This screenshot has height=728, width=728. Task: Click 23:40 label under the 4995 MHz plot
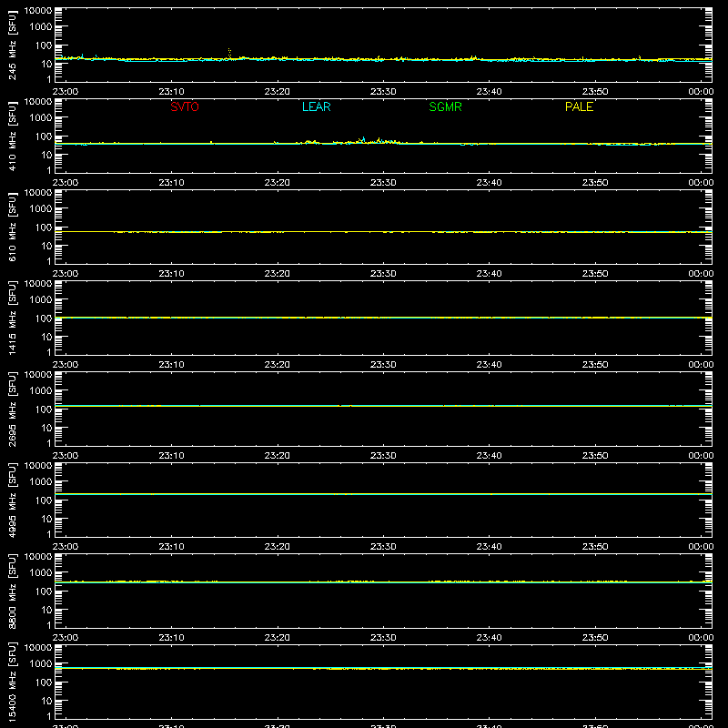click(489, 547)
